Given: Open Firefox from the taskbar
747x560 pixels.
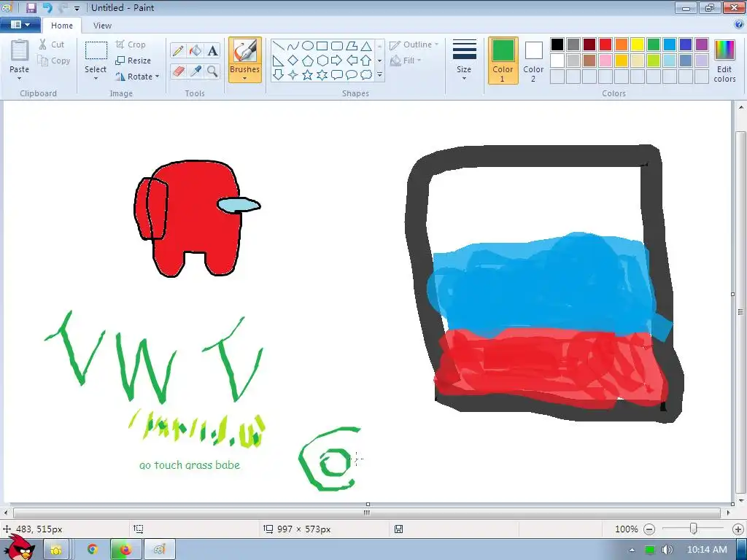Looking at the screenshot, I should [x=125, y=550].
